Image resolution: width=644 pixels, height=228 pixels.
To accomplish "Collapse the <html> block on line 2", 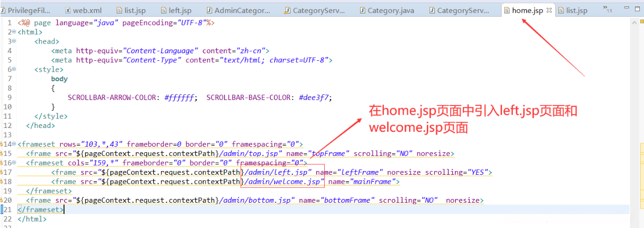I will click(14, 32).
